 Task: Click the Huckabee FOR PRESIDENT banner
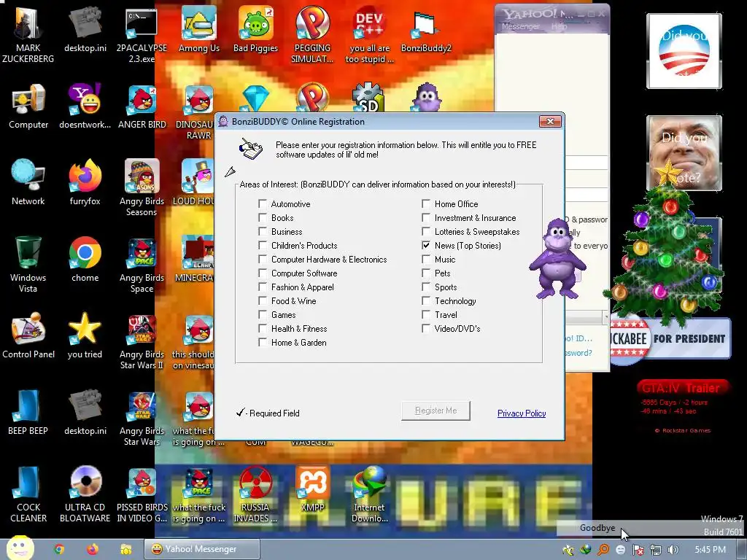(671, 338)
